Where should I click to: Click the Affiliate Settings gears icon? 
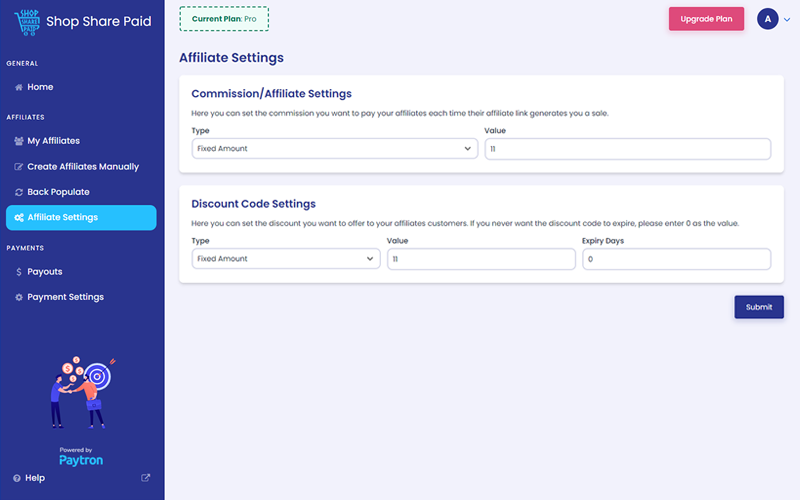click(19, 217)
